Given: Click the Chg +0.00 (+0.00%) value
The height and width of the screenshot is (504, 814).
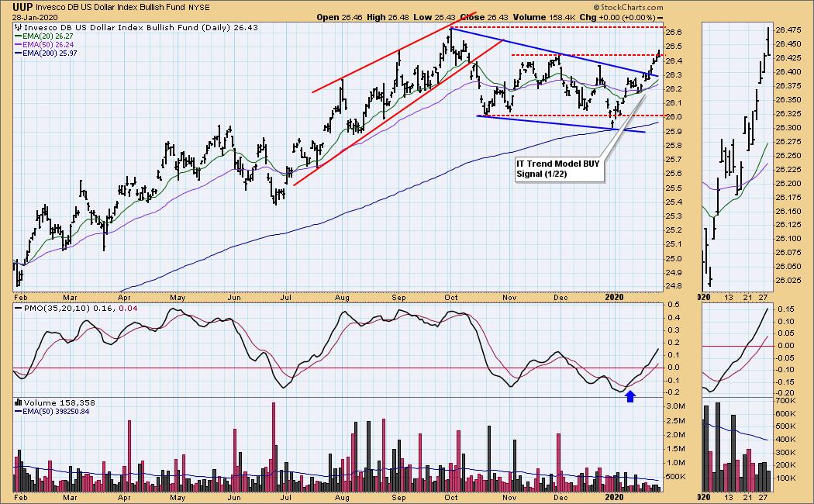Looking at the screenshot, I should click(x=618, y=17).
